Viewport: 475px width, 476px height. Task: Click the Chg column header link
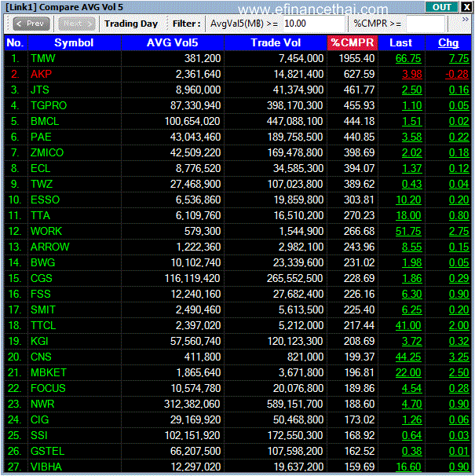(x=448, y=42)
